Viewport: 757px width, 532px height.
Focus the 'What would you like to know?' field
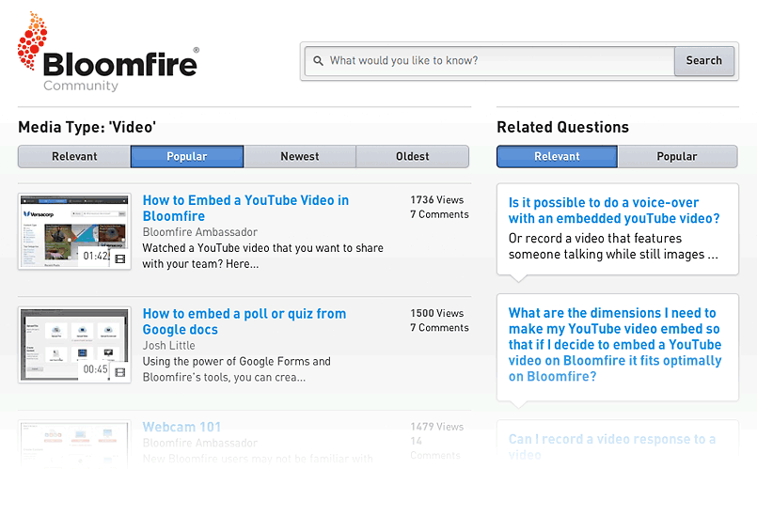tap(498, 61)
